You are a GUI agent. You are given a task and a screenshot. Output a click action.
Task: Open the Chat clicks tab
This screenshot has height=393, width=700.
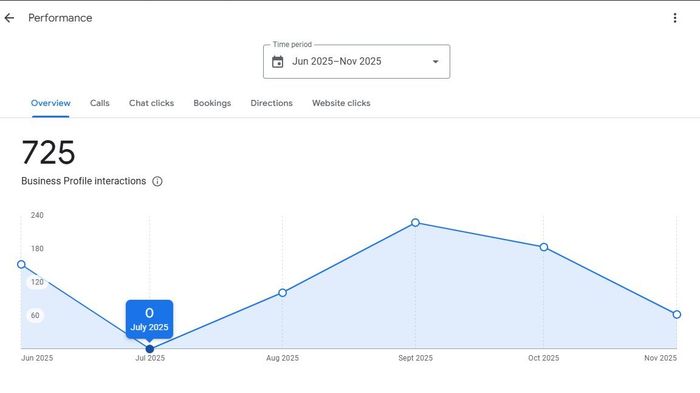(x=151, y=103)
